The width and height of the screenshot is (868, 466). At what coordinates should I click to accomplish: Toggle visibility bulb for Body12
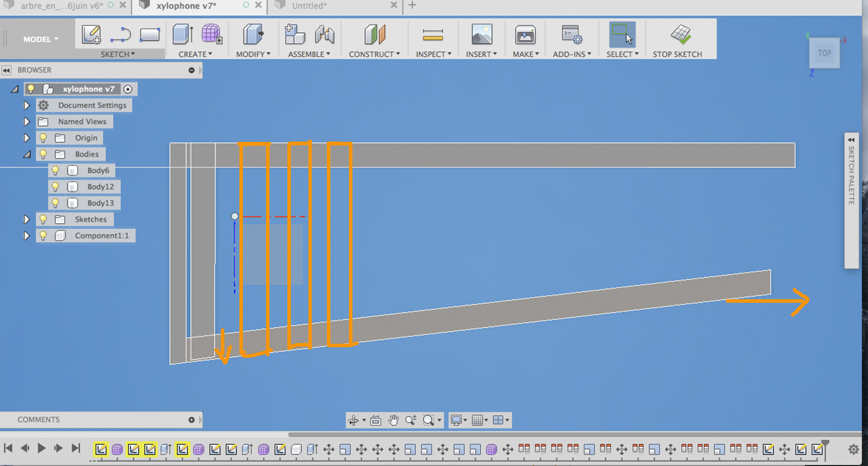pyautogui.click(x=55, y=186)
